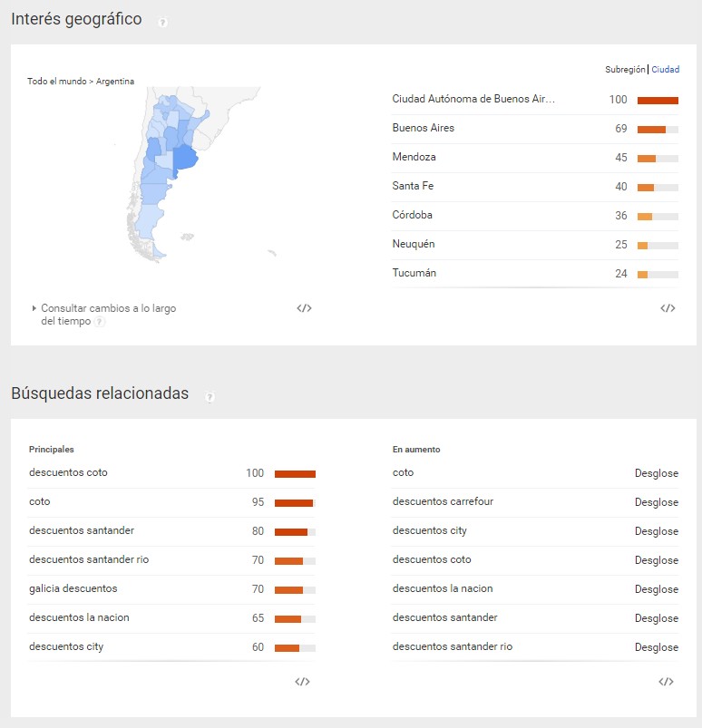
Task: Open 'descuentos santander rio' in Principales
Action: click(x=89, y=559)
